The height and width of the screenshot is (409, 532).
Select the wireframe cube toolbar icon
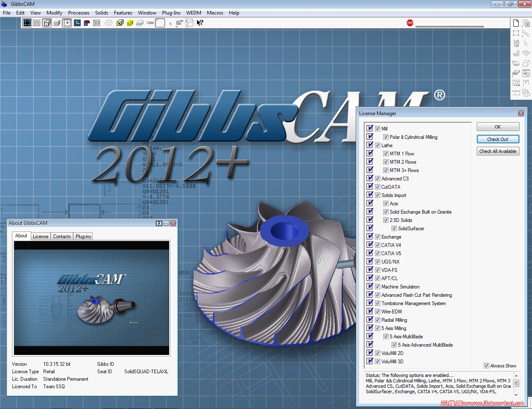click(x=47, y=23)
